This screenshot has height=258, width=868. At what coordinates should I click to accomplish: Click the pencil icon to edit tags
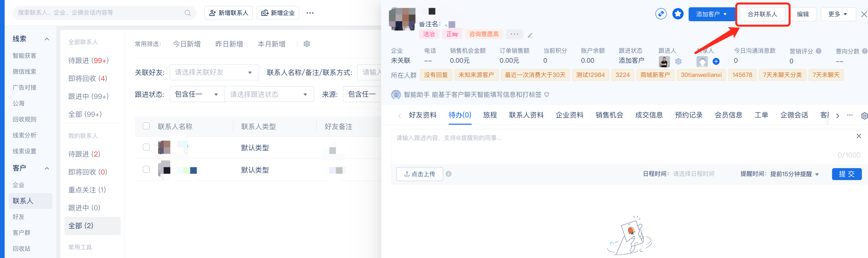[x=530, y=35]
